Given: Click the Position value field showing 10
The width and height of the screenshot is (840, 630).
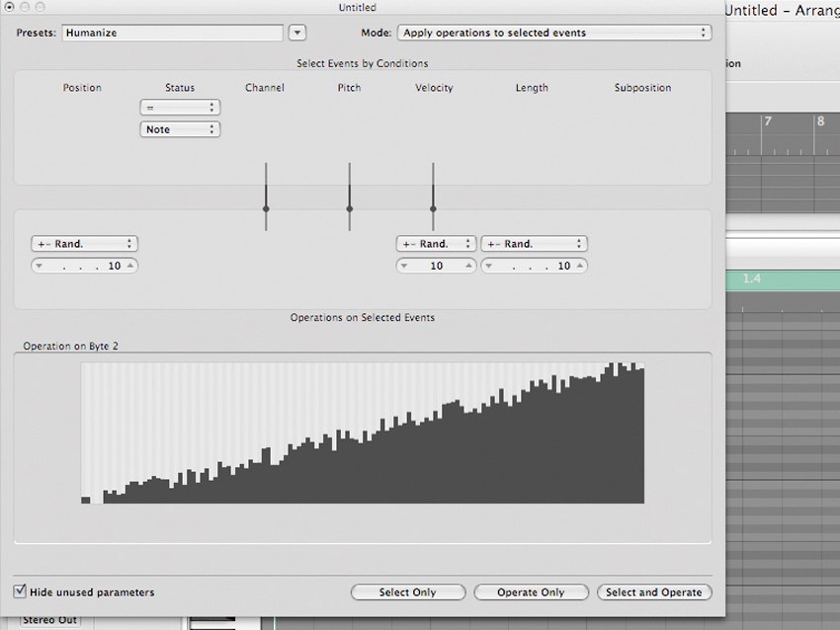Looking at the screenshot, I should (85, 266).
